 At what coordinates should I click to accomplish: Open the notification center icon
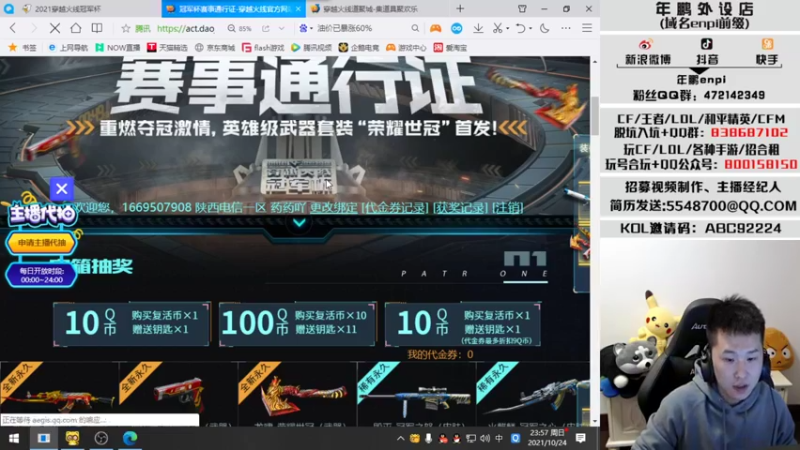(x=581, y=438)
